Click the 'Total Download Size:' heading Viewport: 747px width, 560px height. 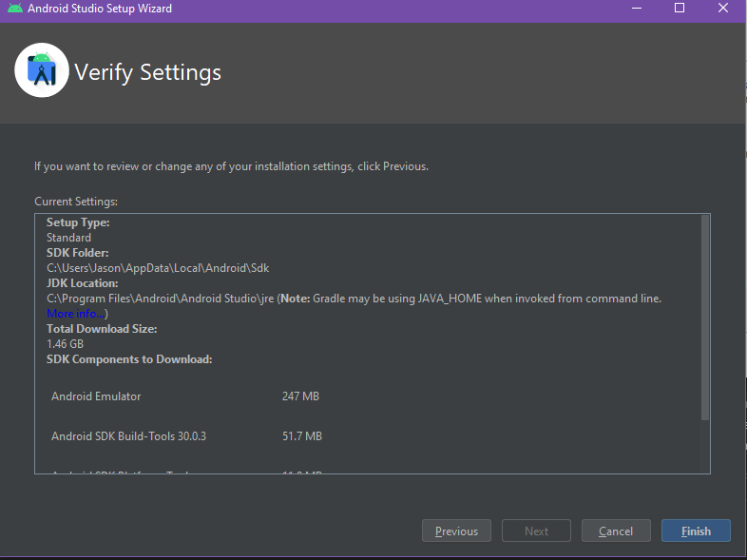pyautogui.click(x=102, y=329)
